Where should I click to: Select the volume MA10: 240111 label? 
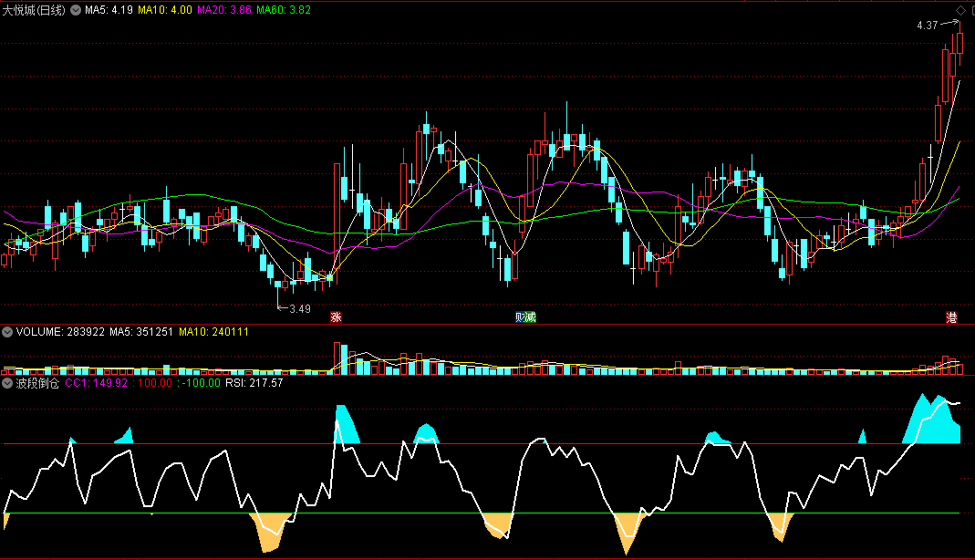point(214,332)
